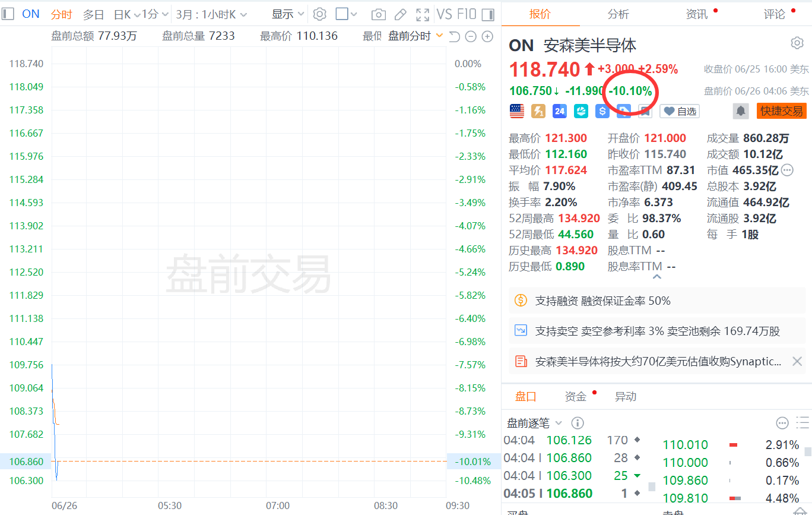Click the last price 118.740
Viewport: 812px width, 515px height.
(x=544, y=69)
